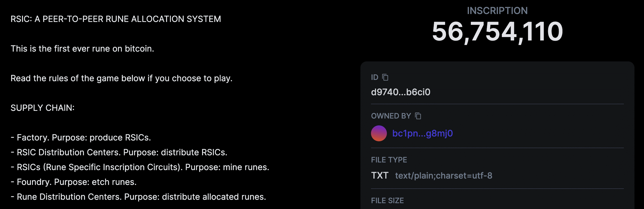Click the "Read the rules of the game" line
This screenshot has height=209, width=644.
coord(122,78)
